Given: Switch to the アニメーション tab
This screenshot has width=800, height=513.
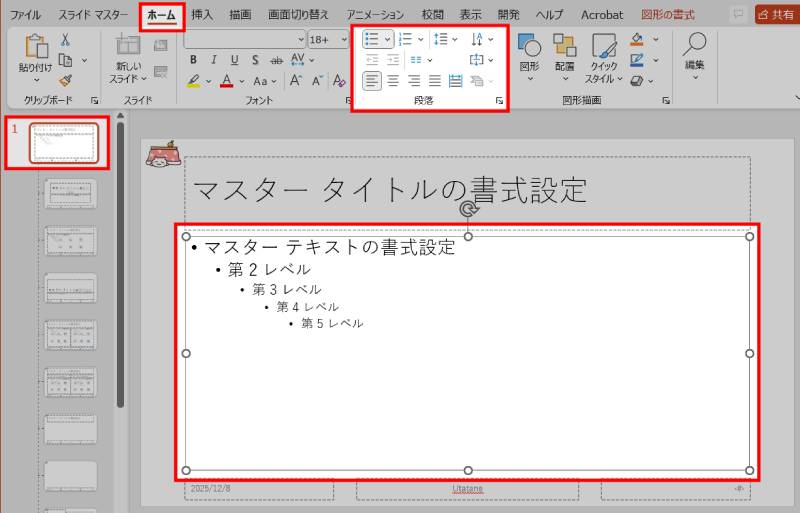Looking at the screenshot, I should pyautogui.click(x=375, y=15).
